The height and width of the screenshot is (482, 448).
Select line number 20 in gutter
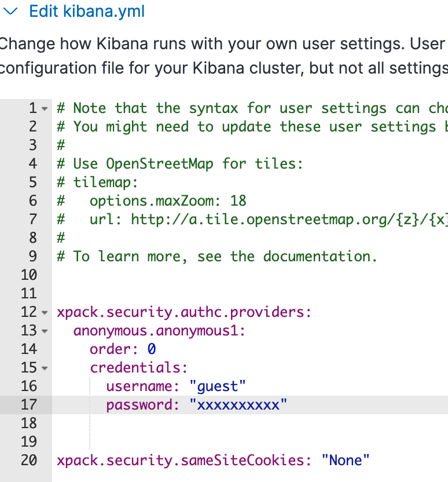29,460
